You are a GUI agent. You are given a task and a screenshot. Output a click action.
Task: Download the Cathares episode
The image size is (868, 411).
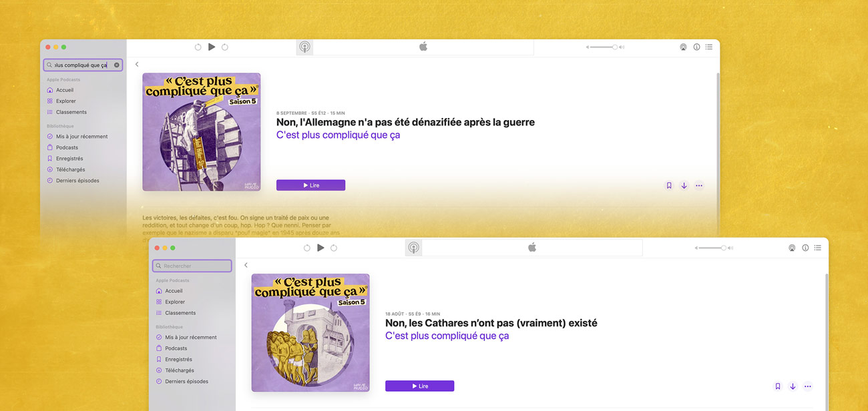tap(793, 386)
